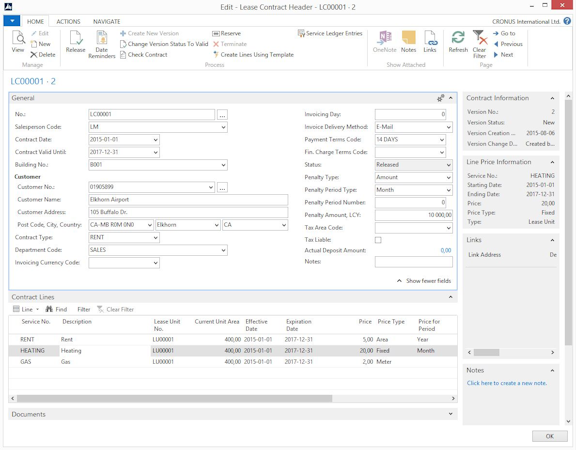Viewport: 576px width, 450px height.
Task: Click the Contract Lines horizontal scrollbar
Action: [233, 398]
